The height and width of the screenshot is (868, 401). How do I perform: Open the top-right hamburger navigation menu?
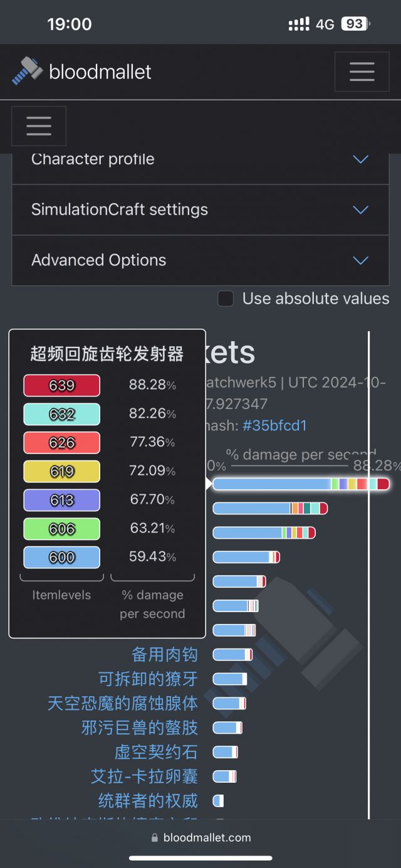[362, 71]
